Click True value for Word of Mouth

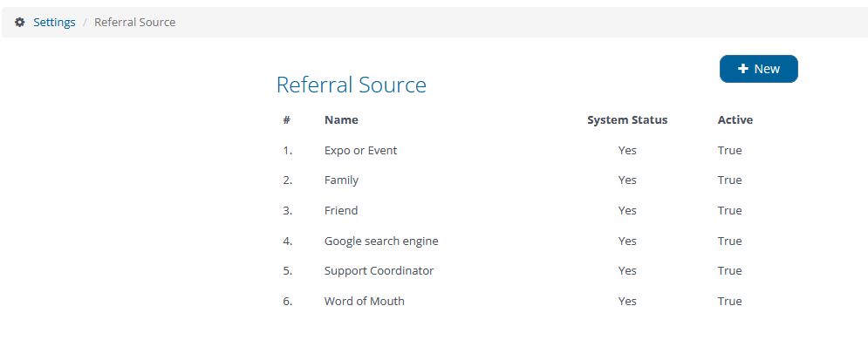(729, 302)
